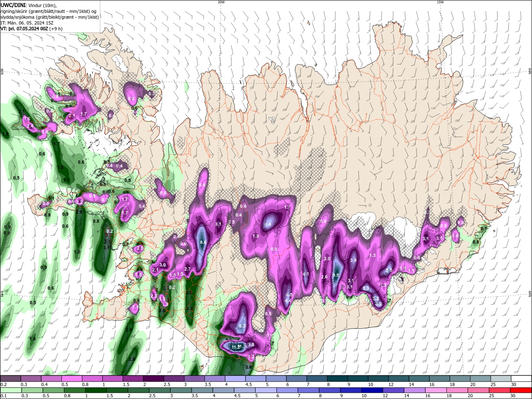Viewport: 532px width, 399px height.
Task: Click the 20W longitude label
Action: (221, 2)
